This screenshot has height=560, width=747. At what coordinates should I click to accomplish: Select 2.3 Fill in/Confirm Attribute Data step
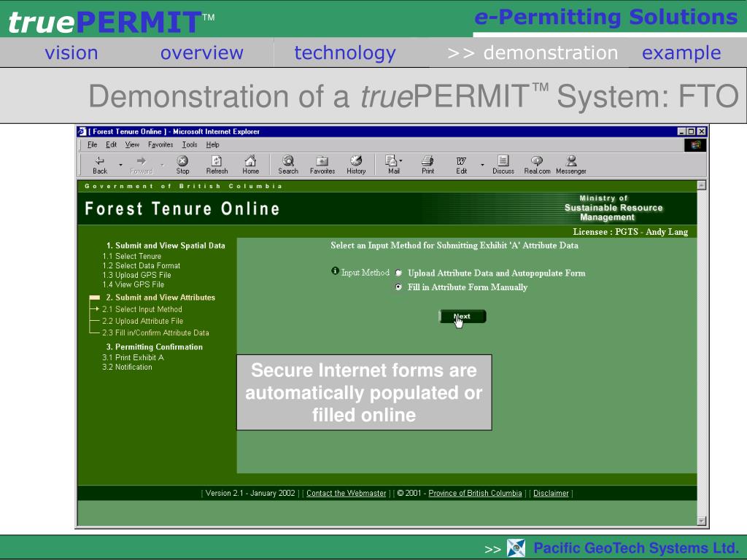[x=155, y=332]
